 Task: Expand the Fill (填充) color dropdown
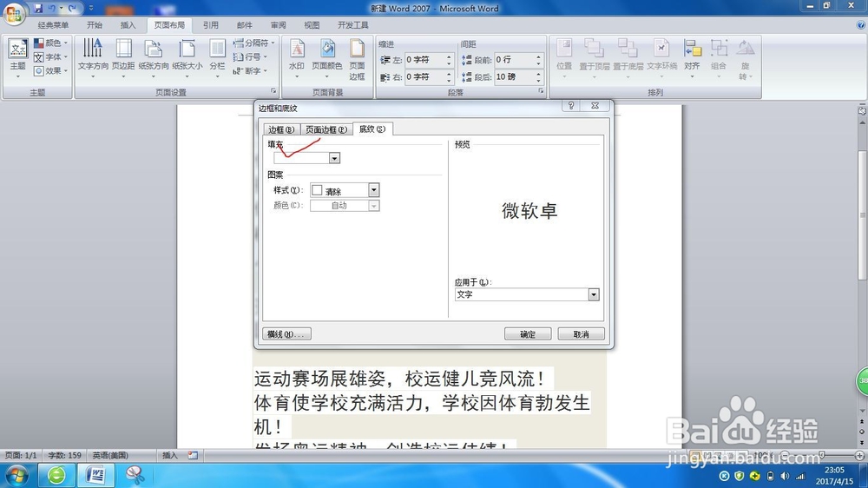pos(334,158)
